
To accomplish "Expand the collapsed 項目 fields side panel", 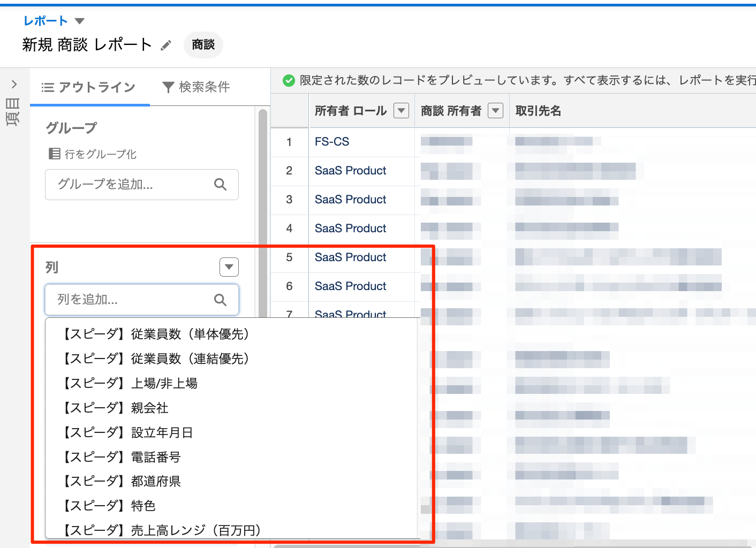I will click(x=14, y=85).
